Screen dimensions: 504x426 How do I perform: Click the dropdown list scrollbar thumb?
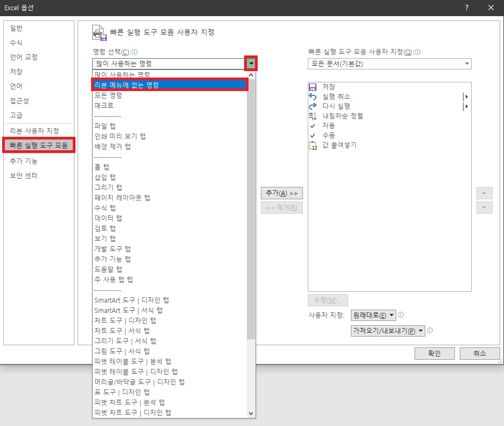[251, 208]
